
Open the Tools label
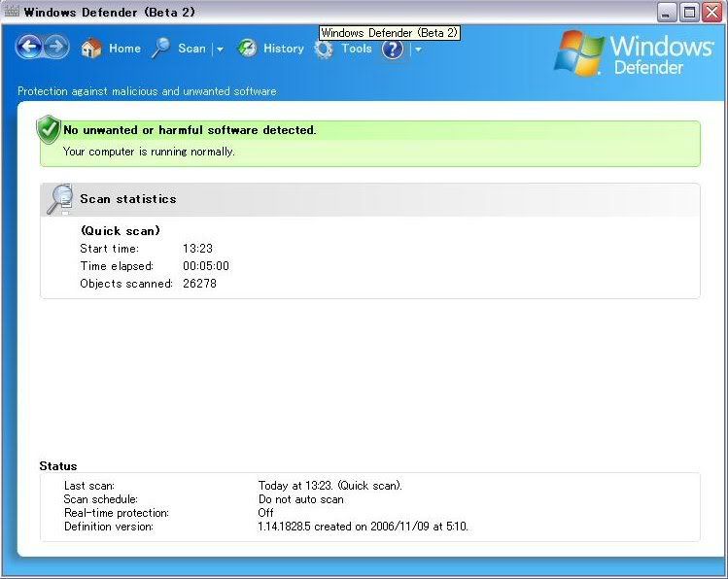click(x=357, y=49)
